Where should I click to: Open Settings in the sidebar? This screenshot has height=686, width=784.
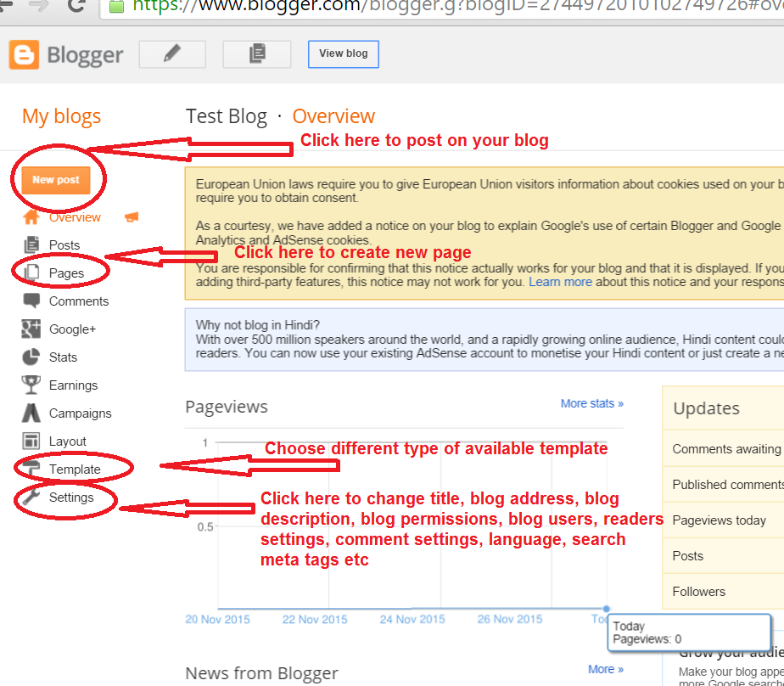point(71,498)
